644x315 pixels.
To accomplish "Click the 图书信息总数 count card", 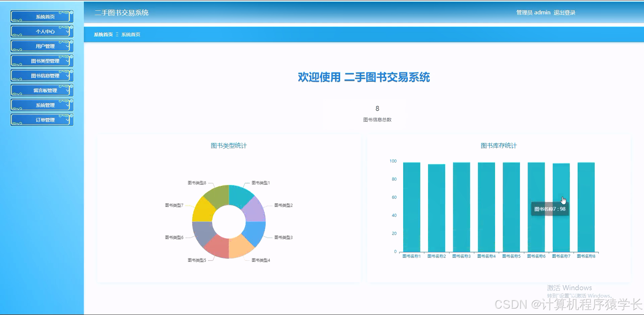I will point(377,114).
